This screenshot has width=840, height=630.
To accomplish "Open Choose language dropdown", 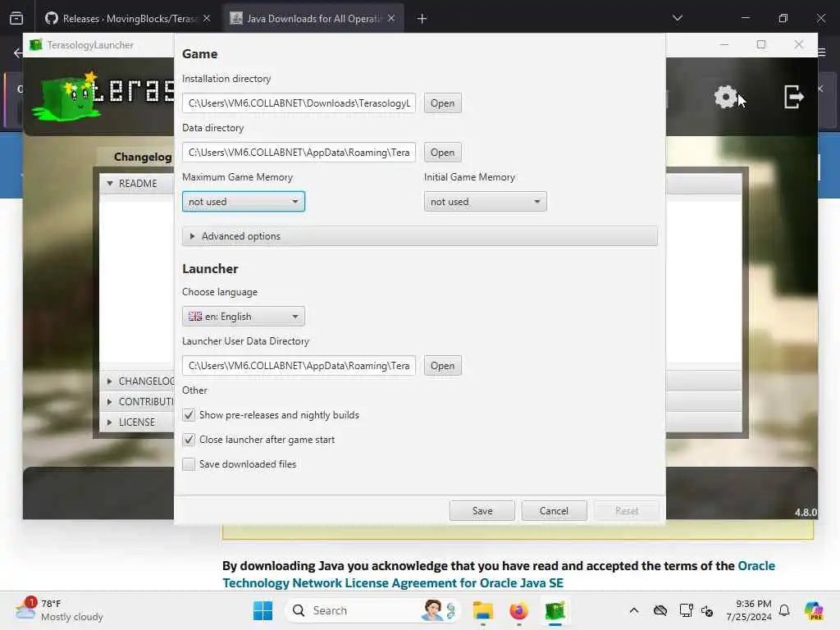I will click(244, 317).
